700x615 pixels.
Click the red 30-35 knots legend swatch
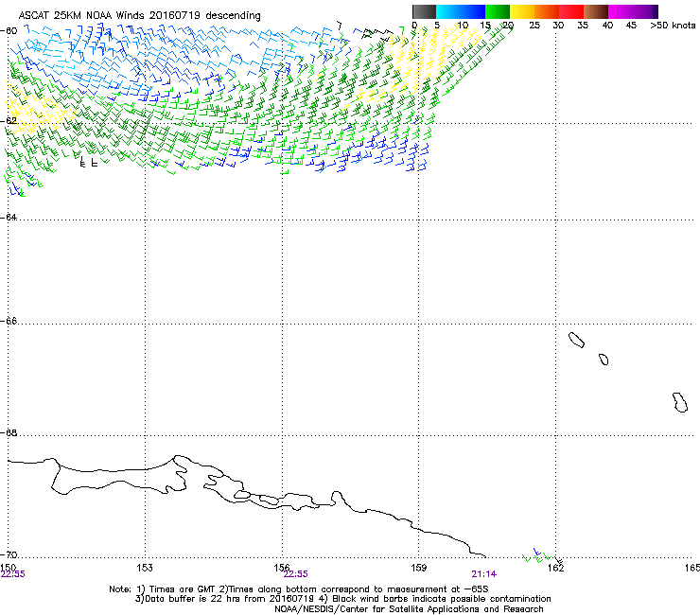tap(571, 11)
